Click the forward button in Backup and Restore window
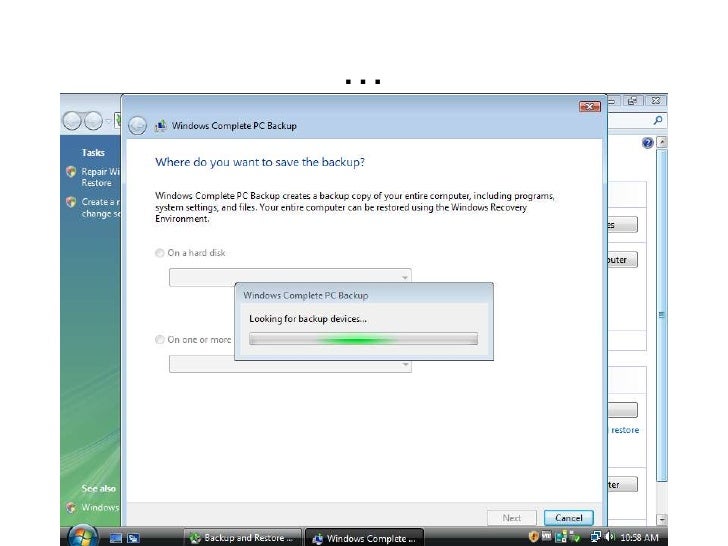 pyautogui.click(x=93, y=121)
